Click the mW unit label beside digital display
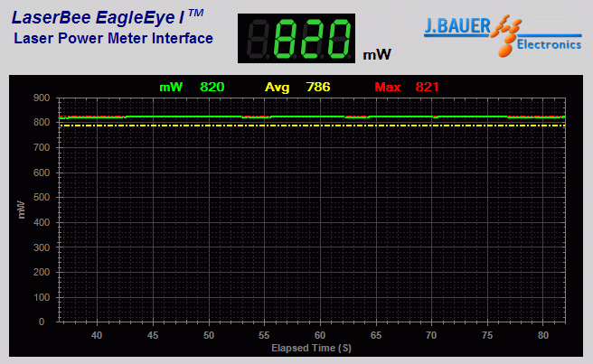This screenshot has width=593, height=364. (377, 55)
